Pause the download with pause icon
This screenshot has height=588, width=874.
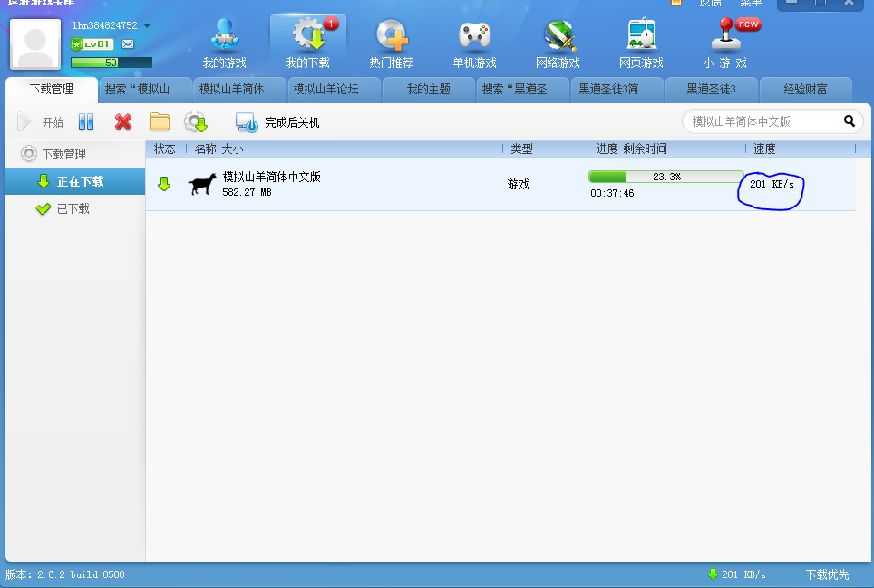pyautogui.click(x=86, y=121)
